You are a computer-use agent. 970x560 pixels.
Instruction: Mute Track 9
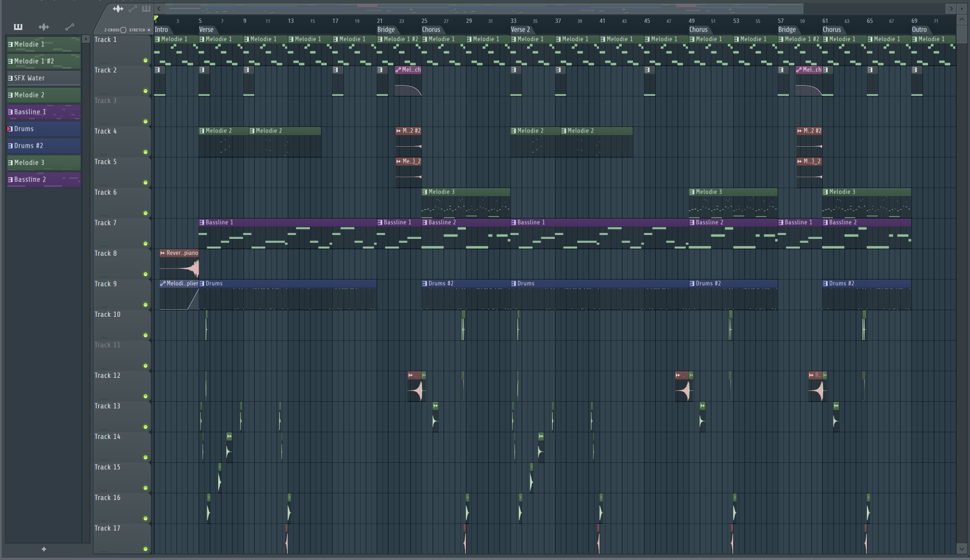[x=146, y=305]
